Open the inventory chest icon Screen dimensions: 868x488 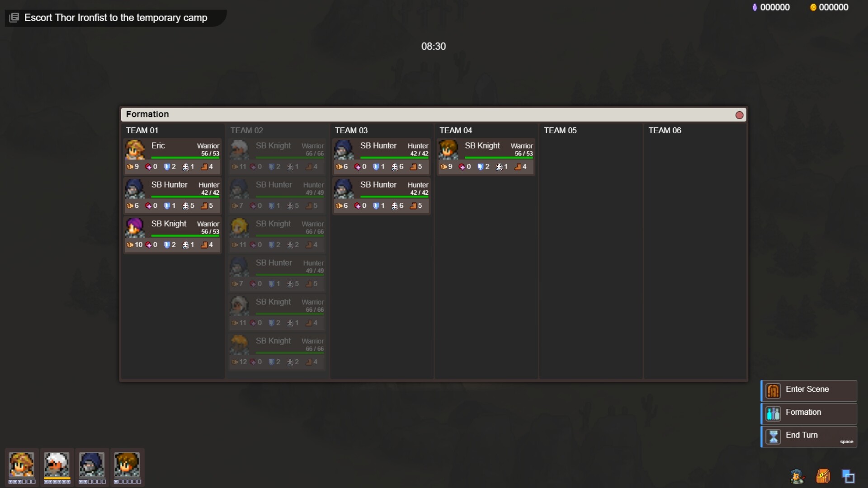pyautogui.click(x=823, y=476)
